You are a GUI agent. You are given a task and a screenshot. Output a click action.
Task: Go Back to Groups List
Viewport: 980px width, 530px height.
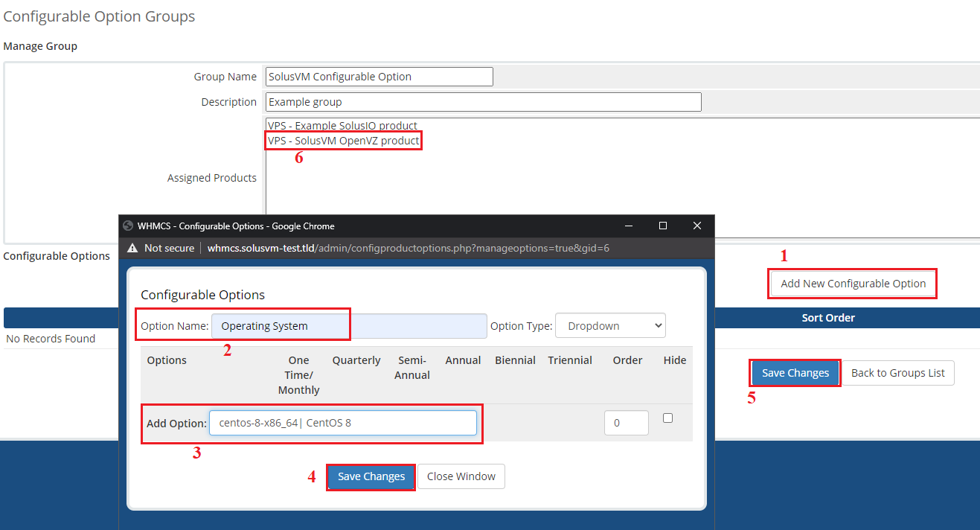(x=897, y=373)
